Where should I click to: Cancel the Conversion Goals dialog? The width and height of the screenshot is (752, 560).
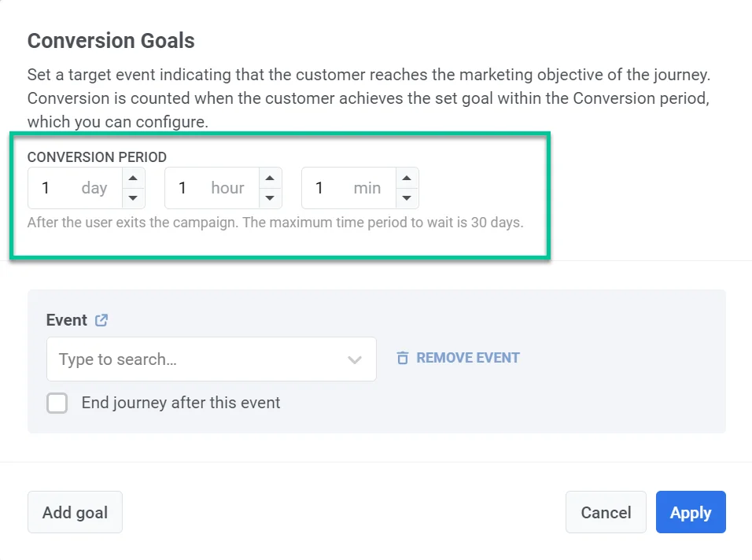(x=606, y=513)
